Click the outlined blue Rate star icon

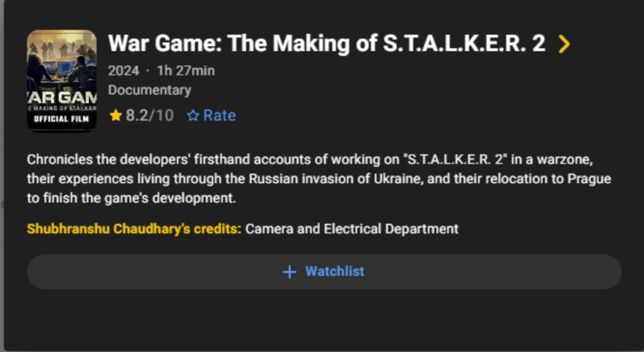click(193, 115)
